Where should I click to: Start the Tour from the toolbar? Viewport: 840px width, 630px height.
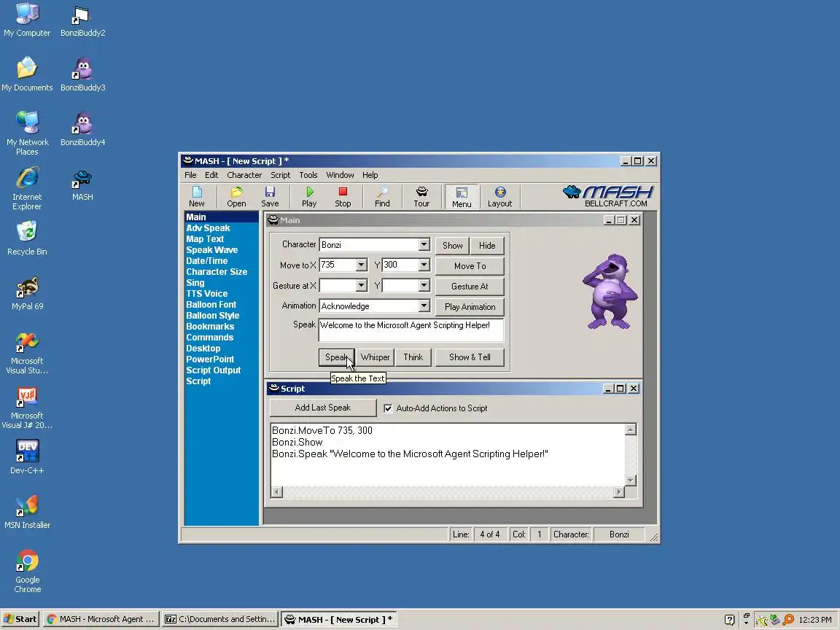pos(421,197)
